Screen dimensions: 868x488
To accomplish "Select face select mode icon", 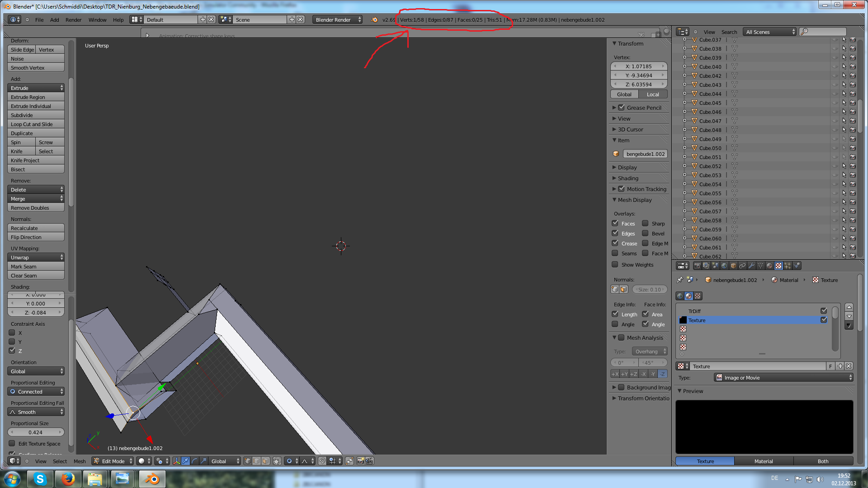I will coord(265,461).
